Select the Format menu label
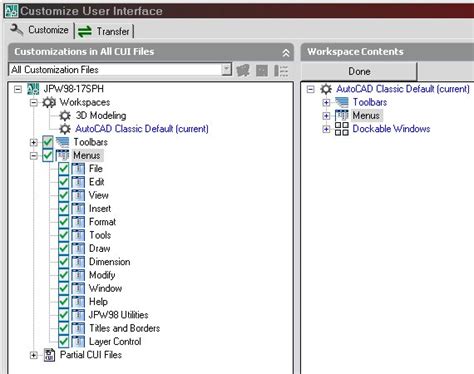Viewport: 474px width, 374px height. coord(102,222)
